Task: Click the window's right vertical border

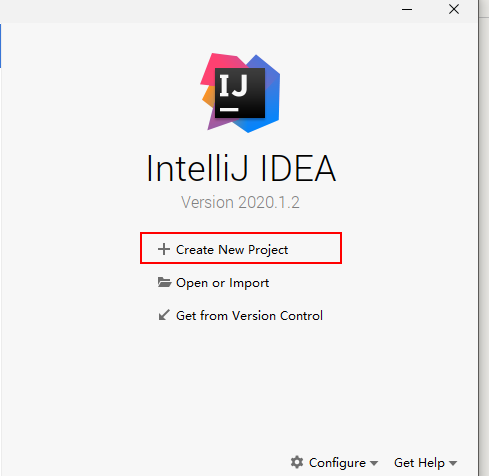Action: pyautogui.click(x=479, y=238)
